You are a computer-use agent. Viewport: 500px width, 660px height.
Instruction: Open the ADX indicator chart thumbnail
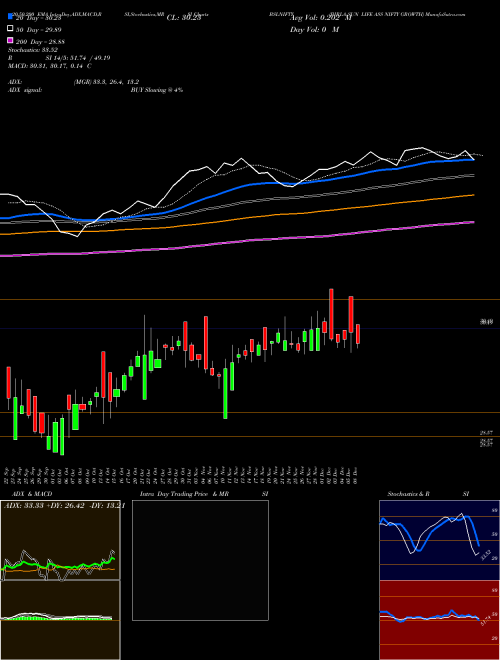tap(60, 540)
